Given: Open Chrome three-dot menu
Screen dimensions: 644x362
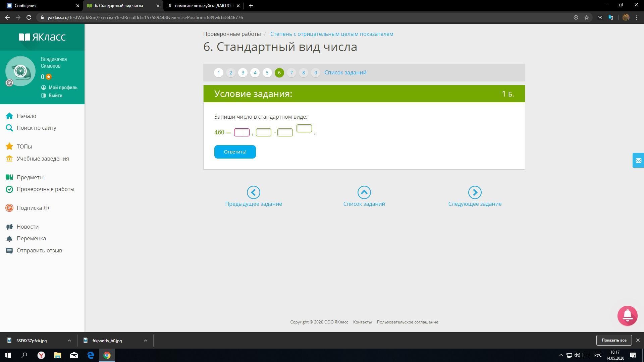Looking at the screenshot, I should [637, 17].
